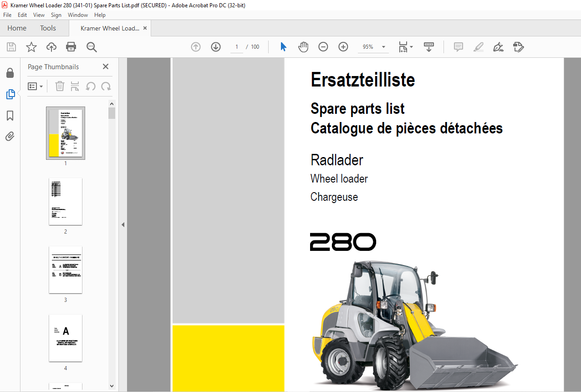Activate the Hand pan tool

click(x=303, y=47)
